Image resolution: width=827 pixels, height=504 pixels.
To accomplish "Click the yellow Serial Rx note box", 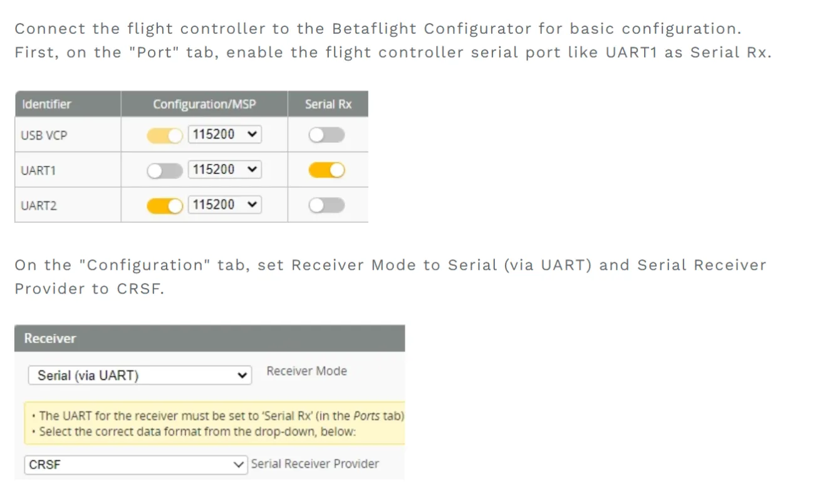I will 214,423.
